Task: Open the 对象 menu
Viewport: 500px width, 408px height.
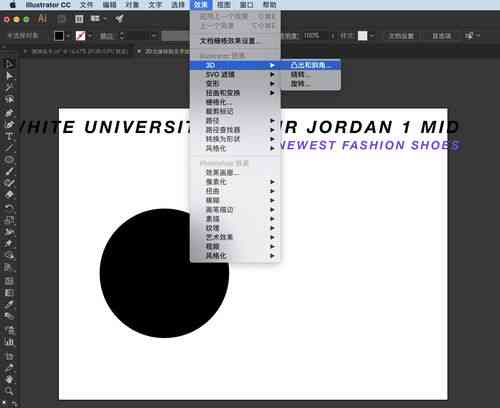Action: point(132,5)
